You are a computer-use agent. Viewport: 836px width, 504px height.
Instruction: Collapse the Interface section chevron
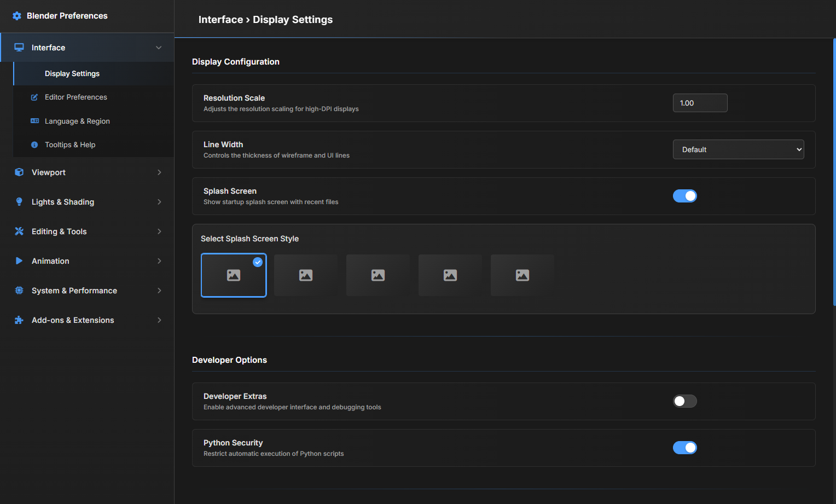point(159,48)
